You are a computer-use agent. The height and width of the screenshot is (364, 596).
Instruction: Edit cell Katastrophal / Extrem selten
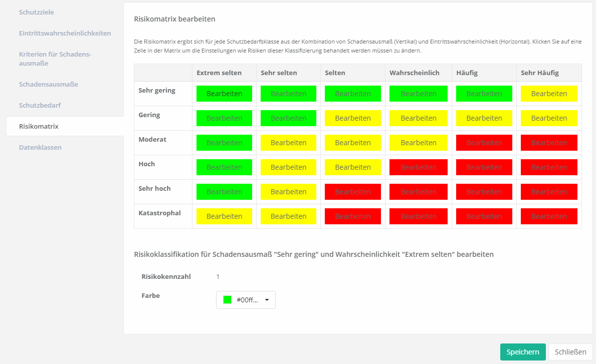[224, 216]
